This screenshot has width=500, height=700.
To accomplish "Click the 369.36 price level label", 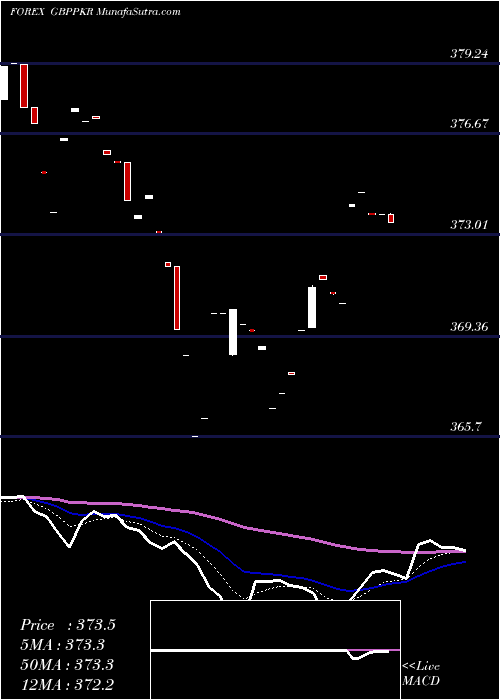I will (469, 327).
